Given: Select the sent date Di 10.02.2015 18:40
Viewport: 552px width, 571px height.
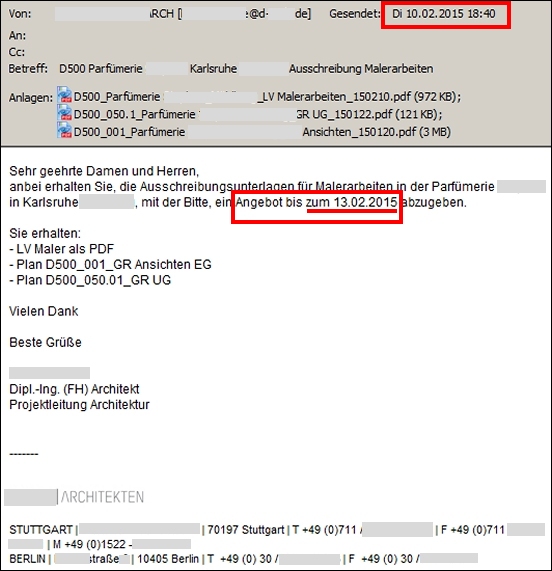Looking at the screenshot, I should (443, 14).
